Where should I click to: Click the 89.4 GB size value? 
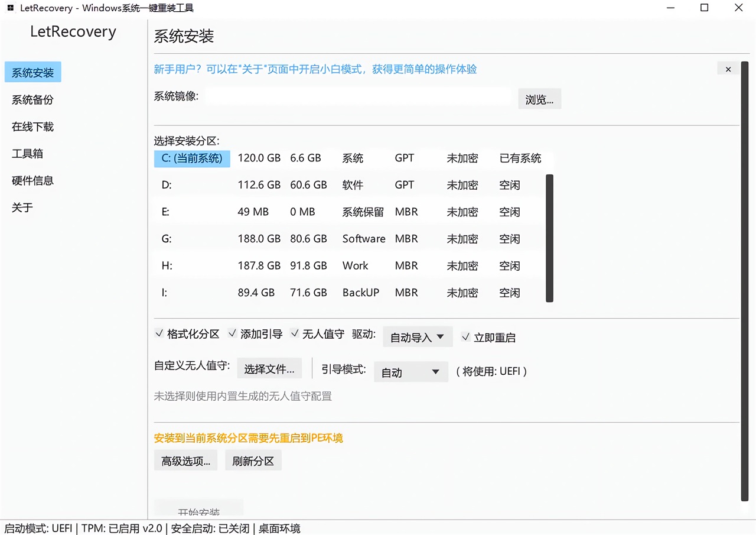(x=256, y=293)
